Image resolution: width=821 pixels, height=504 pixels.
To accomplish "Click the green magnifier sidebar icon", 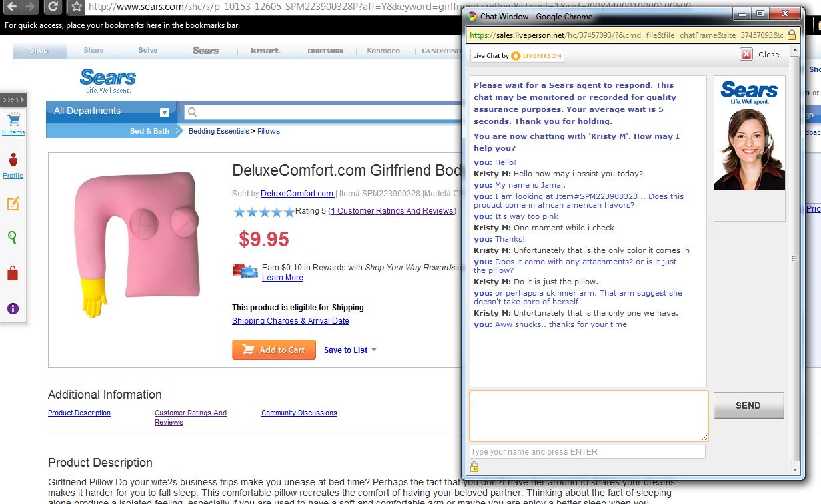I will point(13,237).
